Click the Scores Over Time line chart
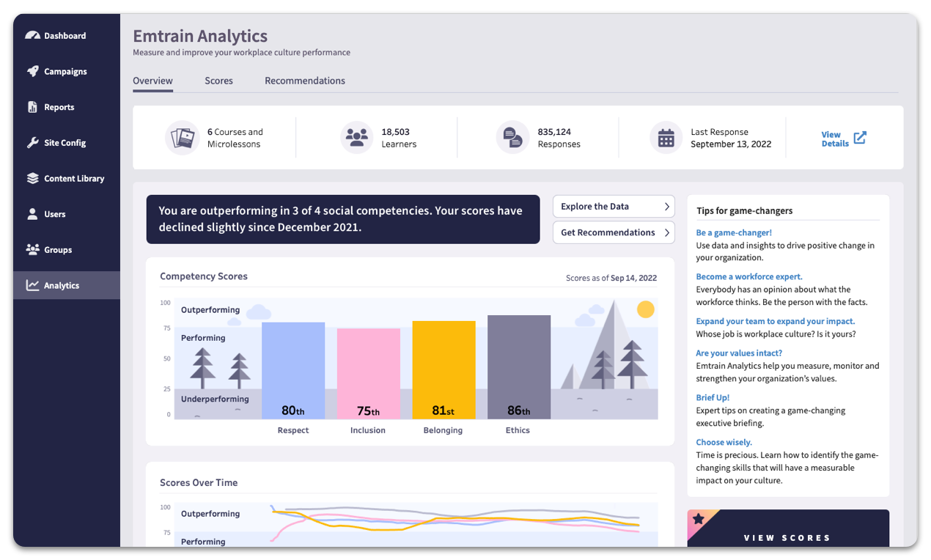 (x=408, y=524)
